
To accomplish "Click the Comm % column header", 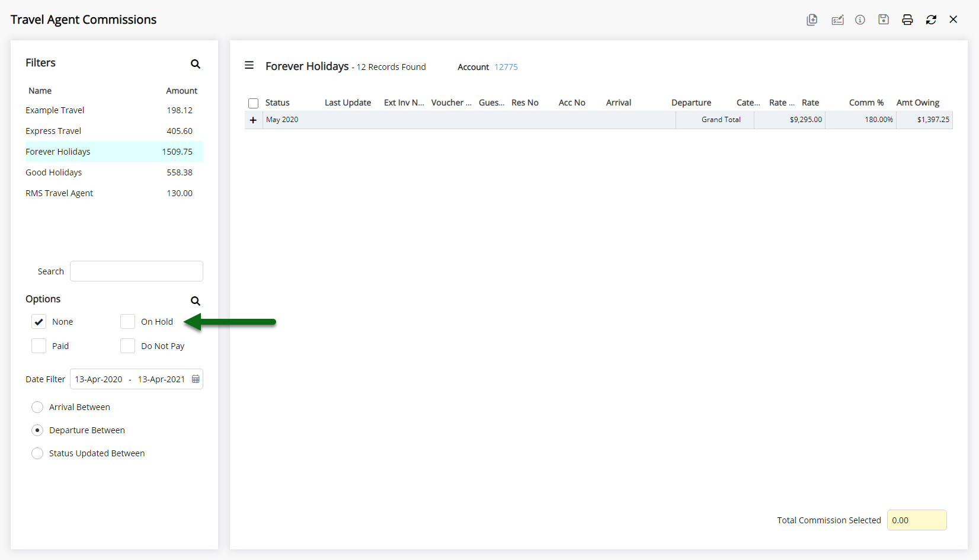I will tap(866, 103).
